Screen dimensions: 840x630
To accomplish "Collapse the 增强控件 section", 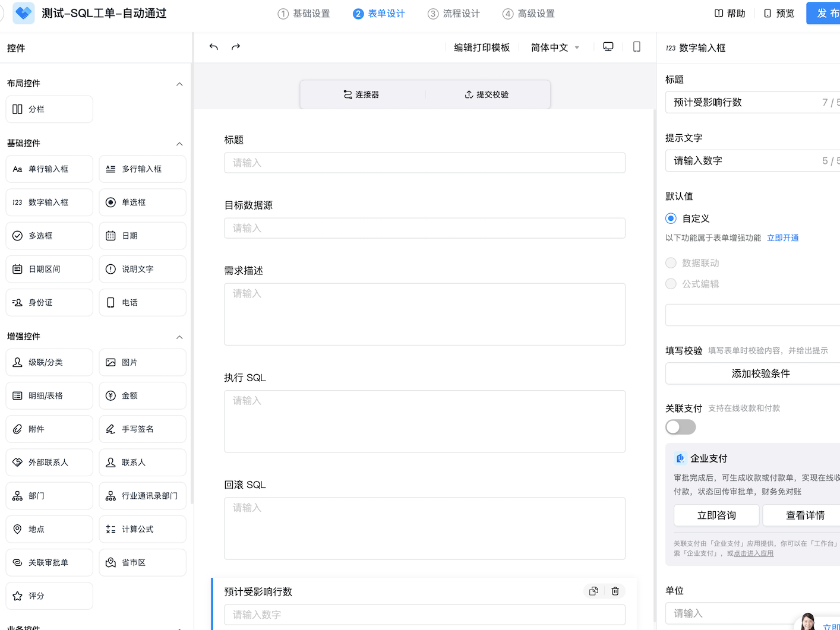I will click(179, 337).
